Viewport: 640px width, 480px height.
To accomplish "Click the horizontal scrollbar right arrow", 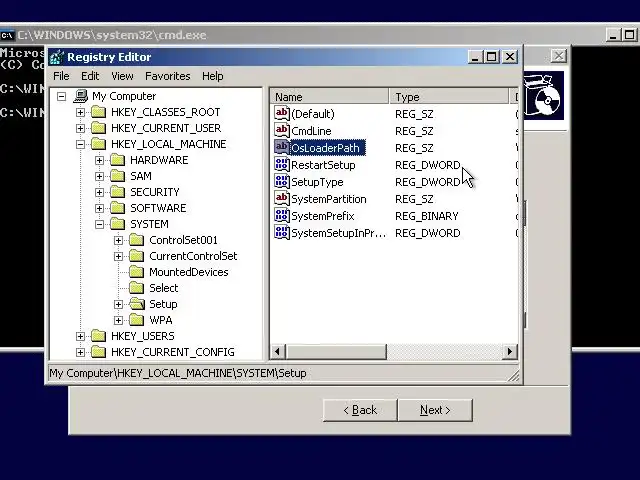I will tap(509, 351).
